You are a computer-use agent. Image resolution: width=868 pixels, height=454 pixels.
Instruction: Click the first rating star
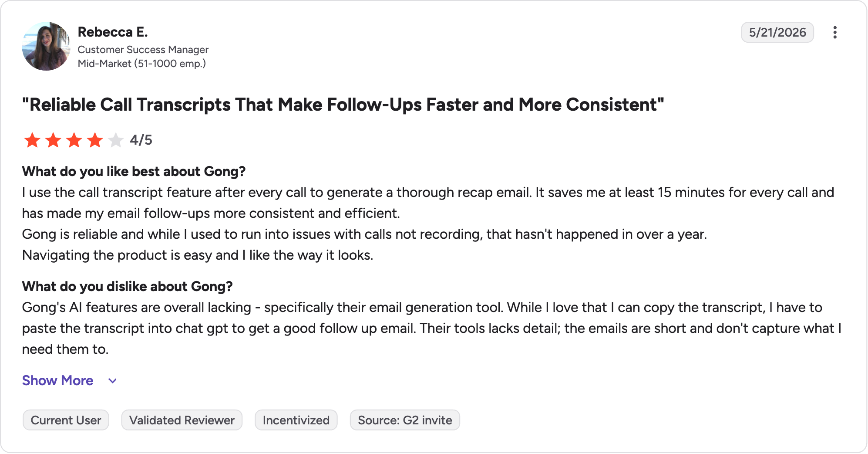32,140
